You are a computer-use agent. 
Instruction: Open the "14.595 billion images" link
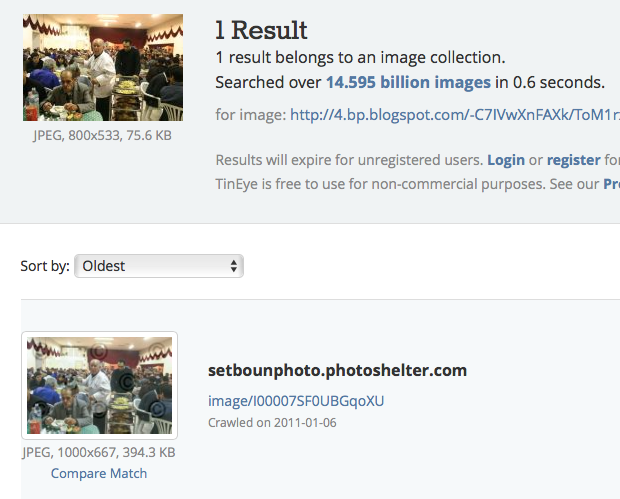coord(408,82)
